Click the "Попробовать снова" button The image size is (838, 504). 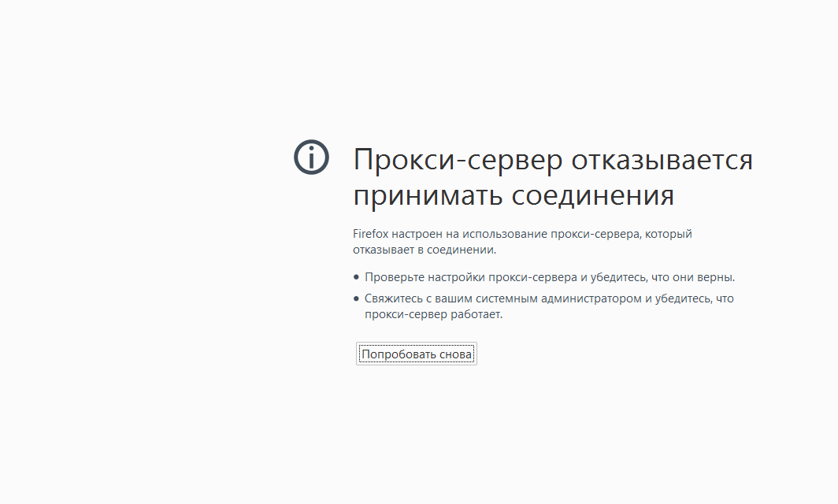[416, 354]
